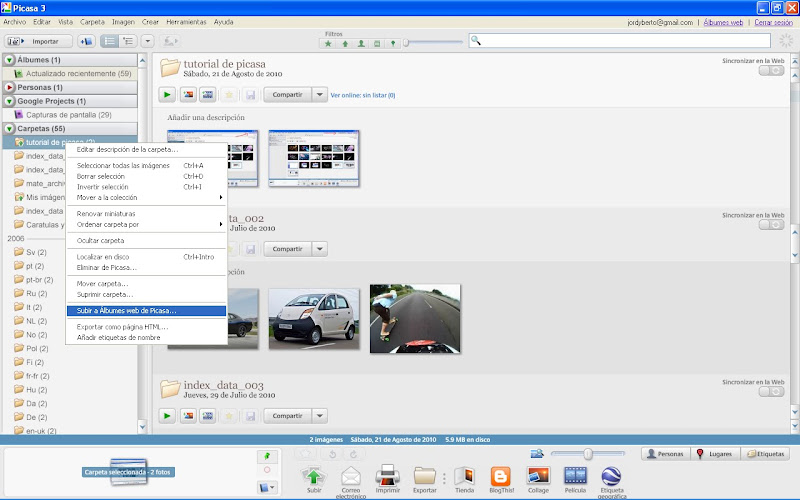Click the Subir upload icon
This screenshot has width=800, height=500.
pyautogui.click(x=314, y=480)
